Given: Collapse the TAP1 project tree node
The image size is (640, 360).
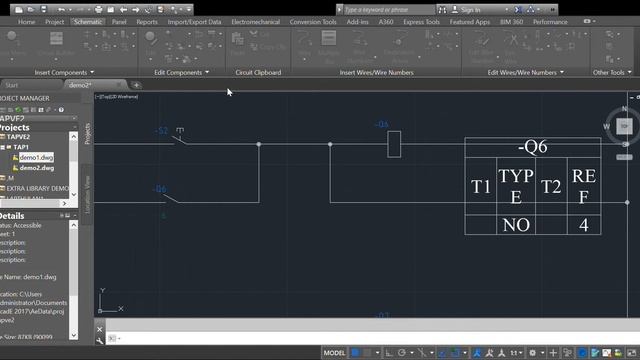Looking at the screenshot, I should 3,147.
